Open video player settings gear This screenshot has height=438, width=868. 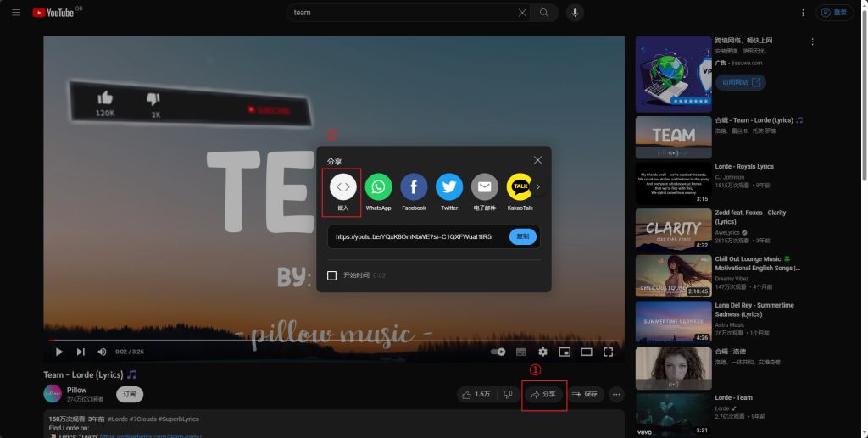click(542, 352)
